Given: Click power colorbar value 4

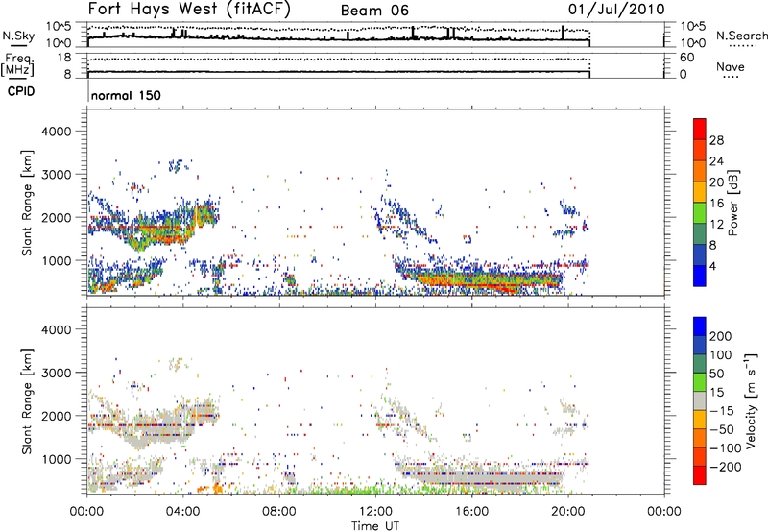Looking at the screenshot, I should click(712, 266).
